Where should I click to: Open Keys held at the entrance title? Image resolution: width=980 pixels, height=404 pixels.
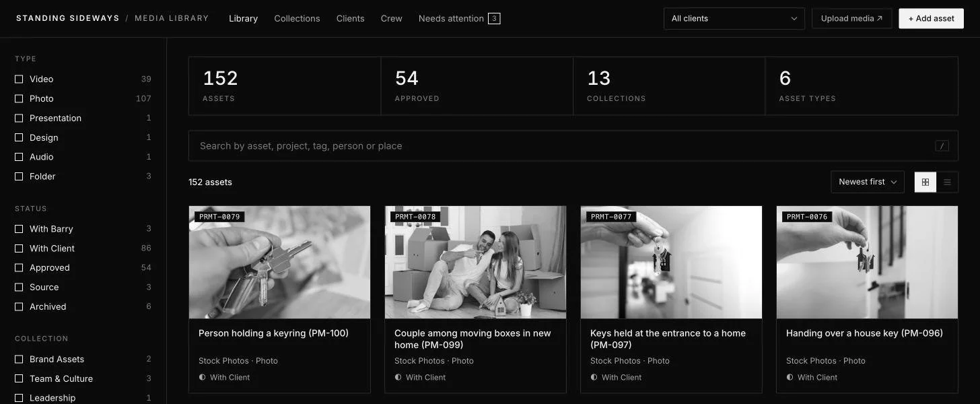click(668, 339)
